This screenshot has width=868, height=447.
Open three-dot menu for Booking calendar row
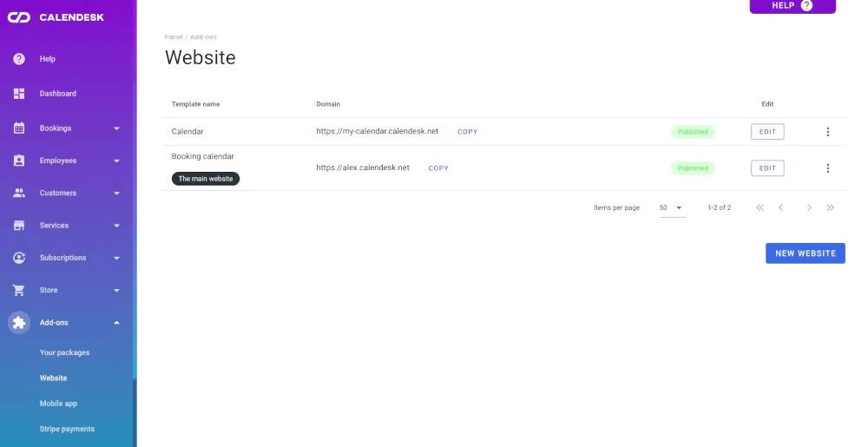coord(827,168)
